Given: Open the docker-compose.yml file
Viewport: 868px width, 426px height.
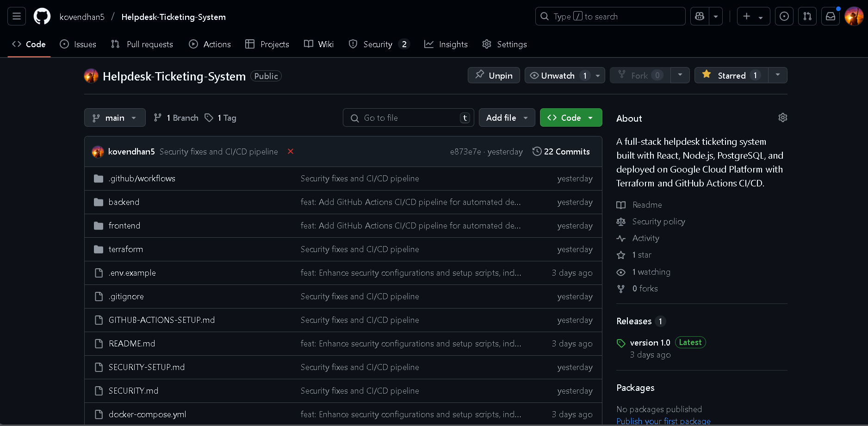Looking at the screenshot, I should coord(148,414).
